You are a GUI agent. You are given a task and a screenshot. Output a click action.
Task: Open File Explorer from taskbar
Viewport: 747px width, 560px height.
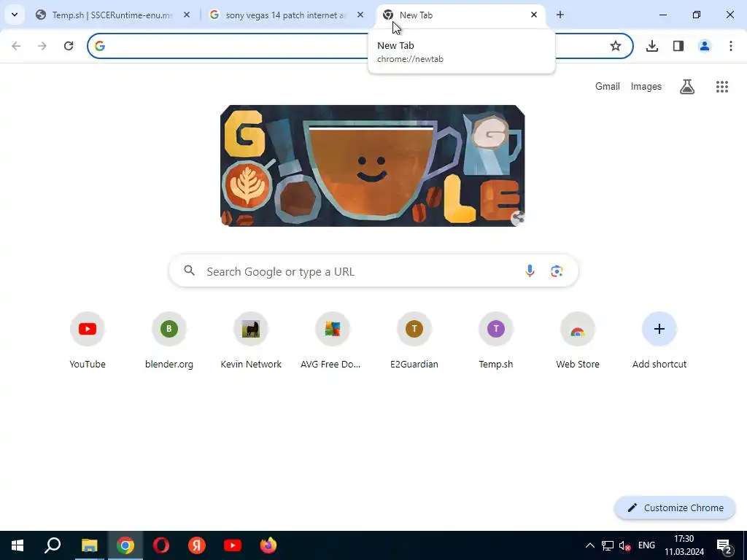[x=89, y=545]
